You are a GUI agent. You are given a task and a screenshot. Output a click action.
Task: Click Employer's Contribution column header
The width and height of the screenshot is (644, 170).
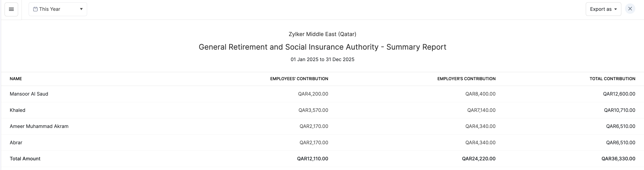466,79
